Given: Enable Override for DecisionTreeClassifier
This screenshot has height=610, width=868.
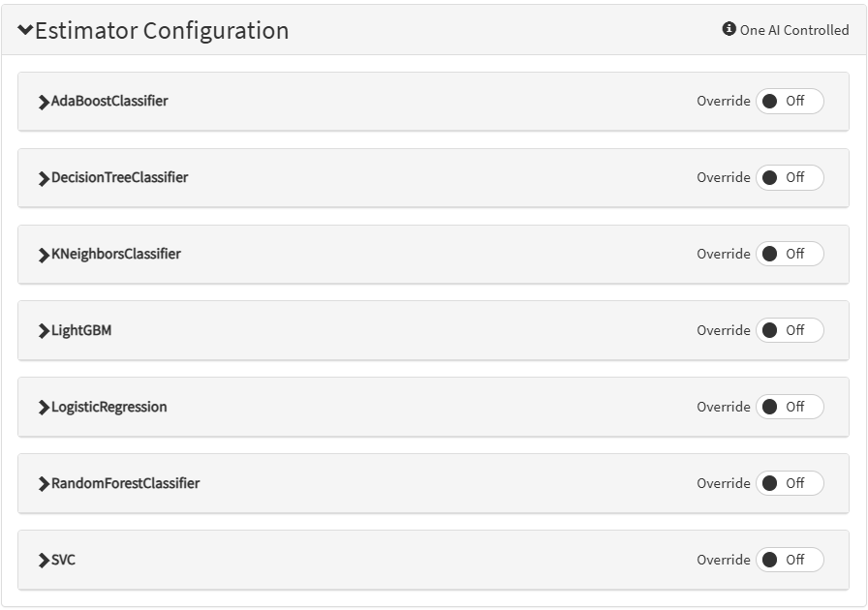Looking at the screenshot, I should coord(790,177).
